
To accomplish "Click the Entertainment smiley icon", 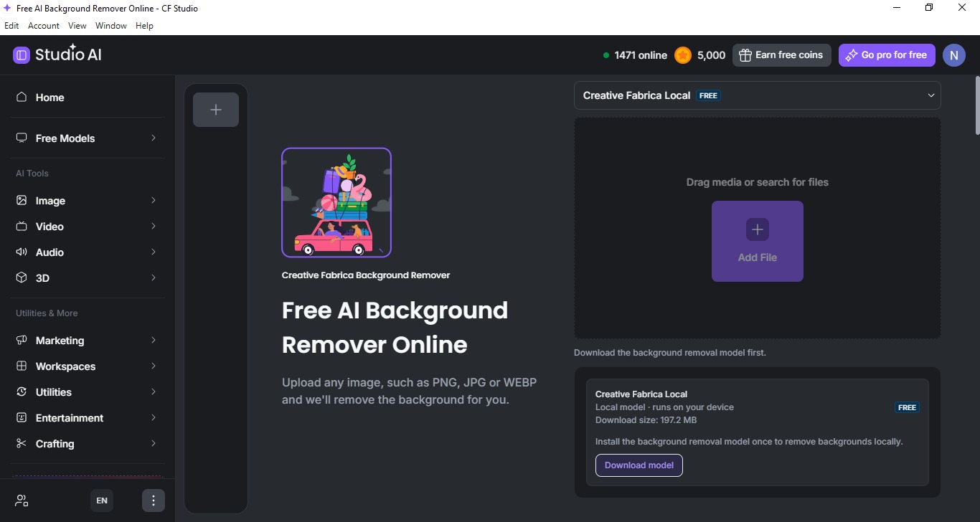I will [22, 417].
